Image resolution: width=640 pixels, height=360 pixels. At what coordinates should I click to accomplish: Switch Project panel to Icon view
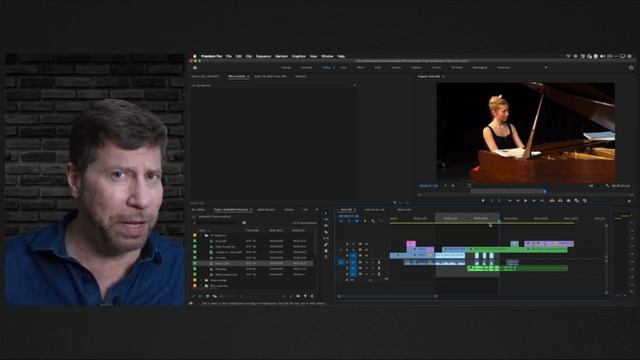coord(208,296)
